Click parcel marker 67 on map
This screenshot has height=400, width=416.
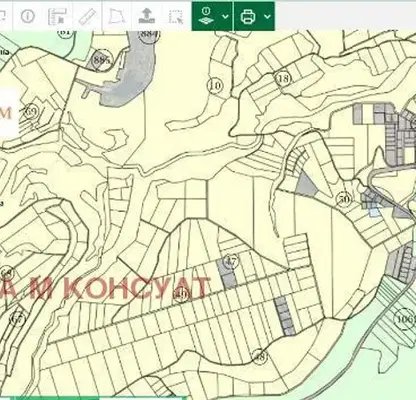coord(17,319)
